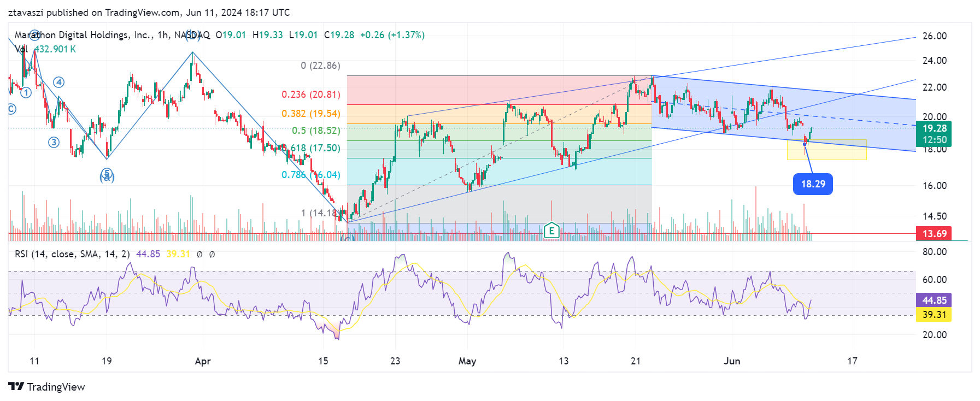Click the change value +0.26 (+1.37%)
Screen dimensions: 980x401
392,35
